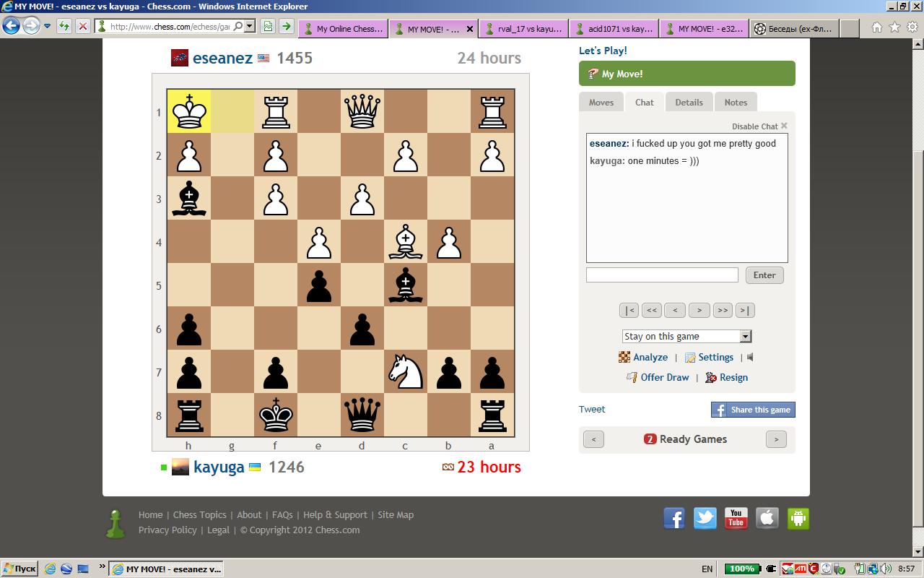Click the chat message input field
This screenshot has height=578, width=924.
[662, 275]
